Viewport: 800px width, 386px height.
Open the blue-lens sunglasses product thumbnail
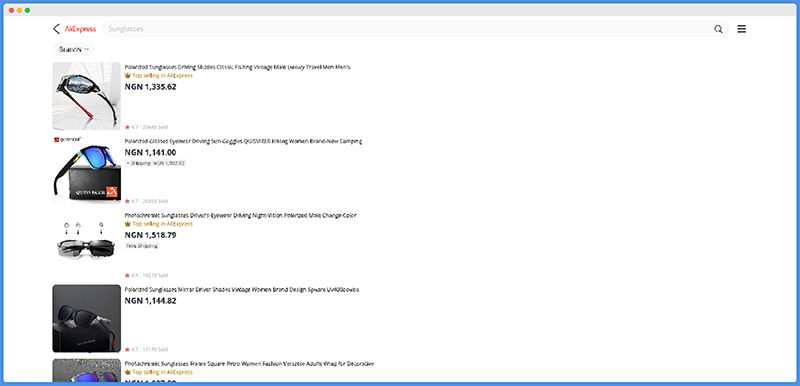87,170
